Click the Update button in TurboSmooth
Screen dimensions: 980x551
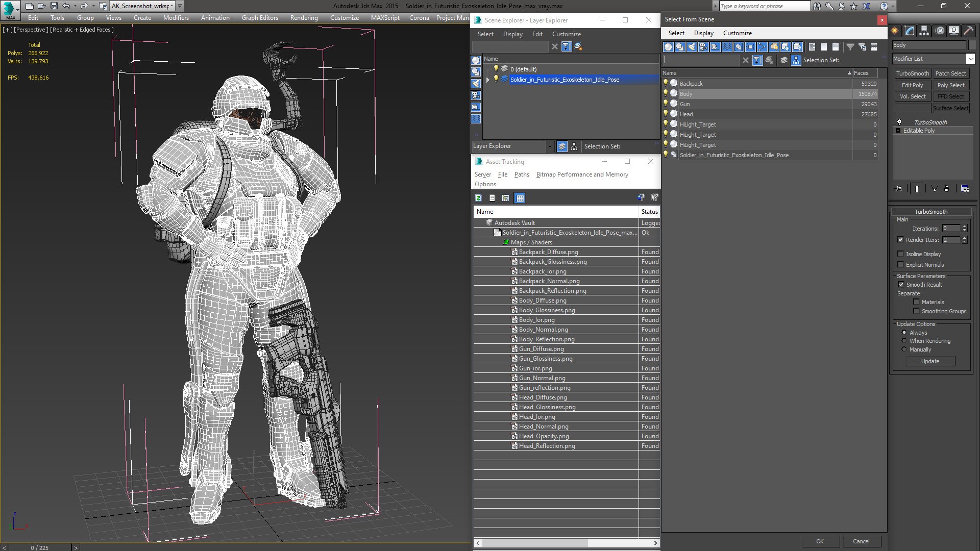(930, 361)
